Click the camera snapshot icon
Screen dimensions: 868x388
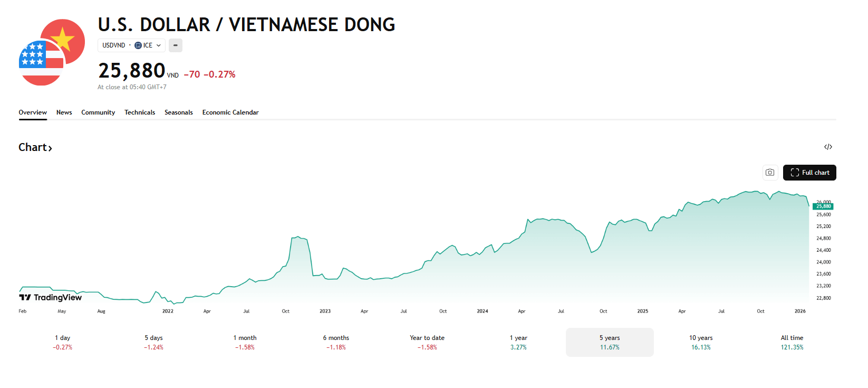click(770, 173)
